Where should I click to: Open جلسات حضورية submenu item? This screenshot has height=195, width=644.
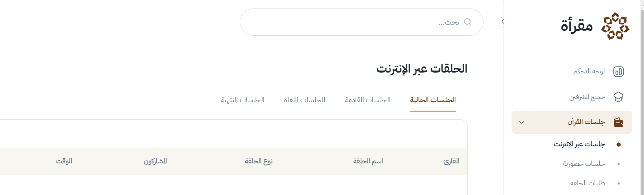[x=583, y=164]
